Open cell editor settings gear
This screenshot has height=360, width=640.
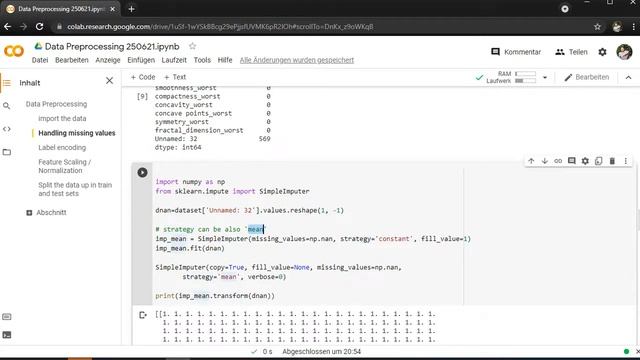click(x=585, y=161)
